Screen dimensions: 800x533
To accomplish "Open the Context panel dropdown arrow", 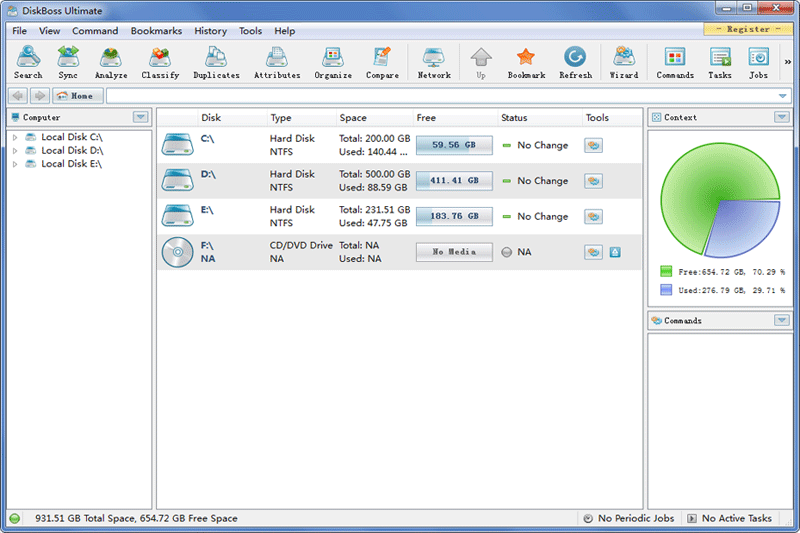I will (x=781, y=117).
